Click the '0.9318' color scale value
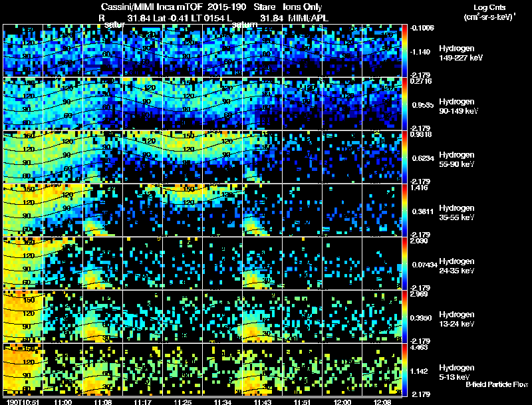 pyautogui.click(x=421, y=134)
